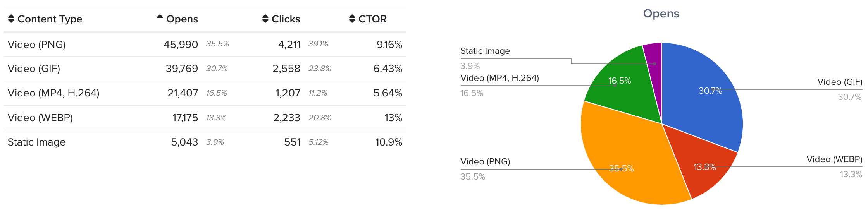Click the Video (PNG) chart legend label
The width and height of the screenshot is (868, 209).
pos(485,162)
